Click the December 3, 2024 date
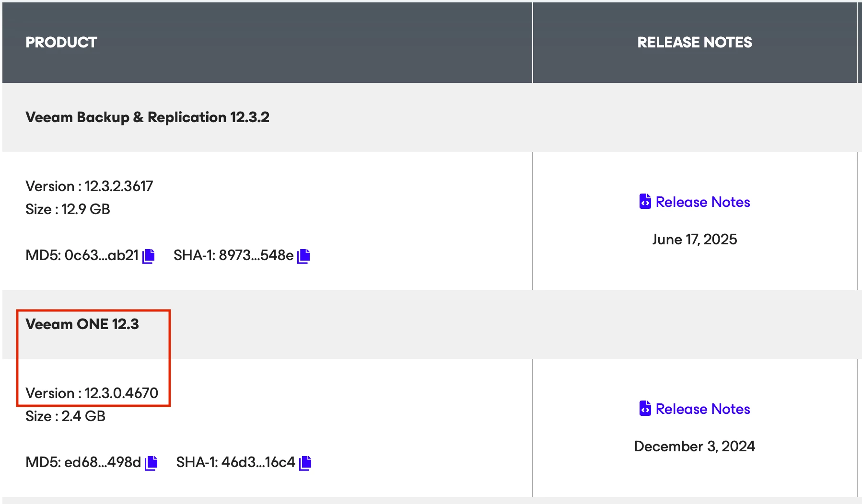This screenshot has height=504, width=862. (694, 447)
